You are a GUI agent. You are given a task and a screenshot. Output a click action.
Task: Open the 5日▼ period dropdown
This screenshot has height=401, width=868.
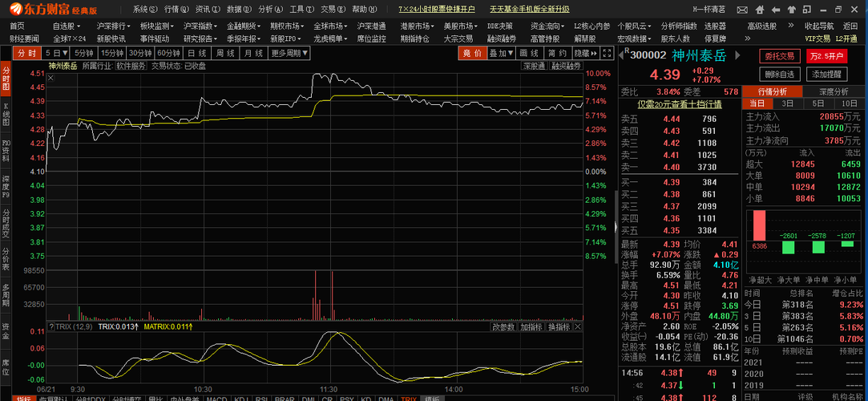(56, 53)
